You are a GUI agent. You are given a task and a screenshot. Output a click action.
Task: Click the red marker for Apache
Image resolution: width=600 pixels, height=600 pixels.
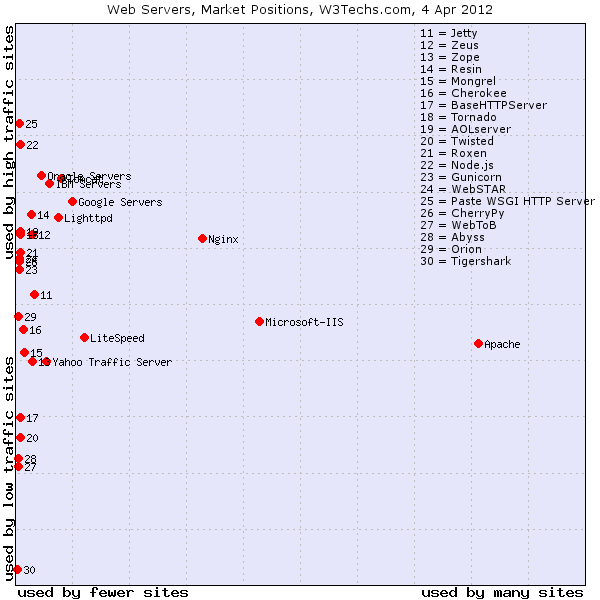pyautogui.click(x=478, y=344)
